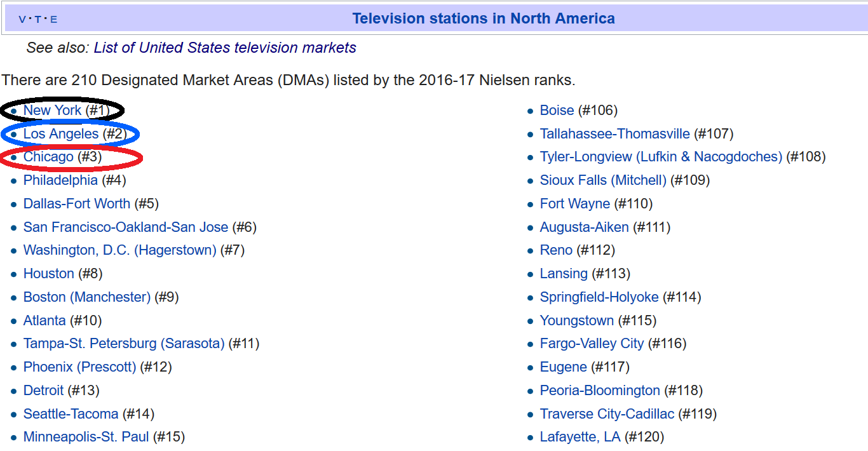Open San Francisco-Oakland-San Jose link
868x451 pixels.
126,227
